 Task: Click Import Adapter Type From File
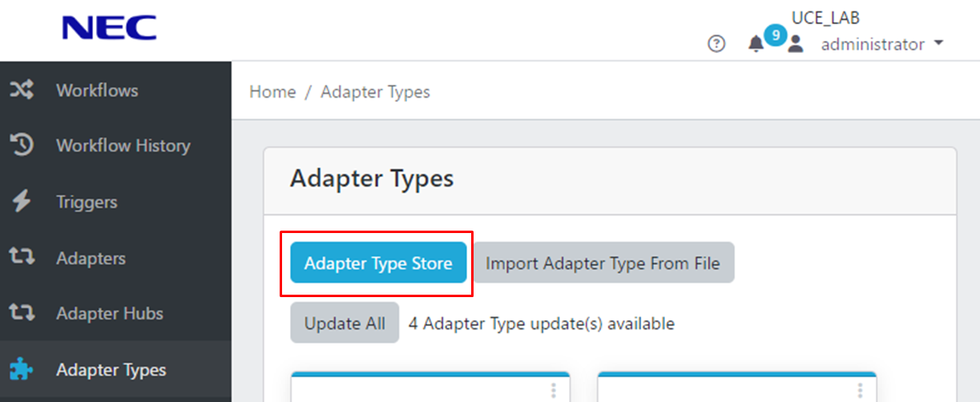603,263
